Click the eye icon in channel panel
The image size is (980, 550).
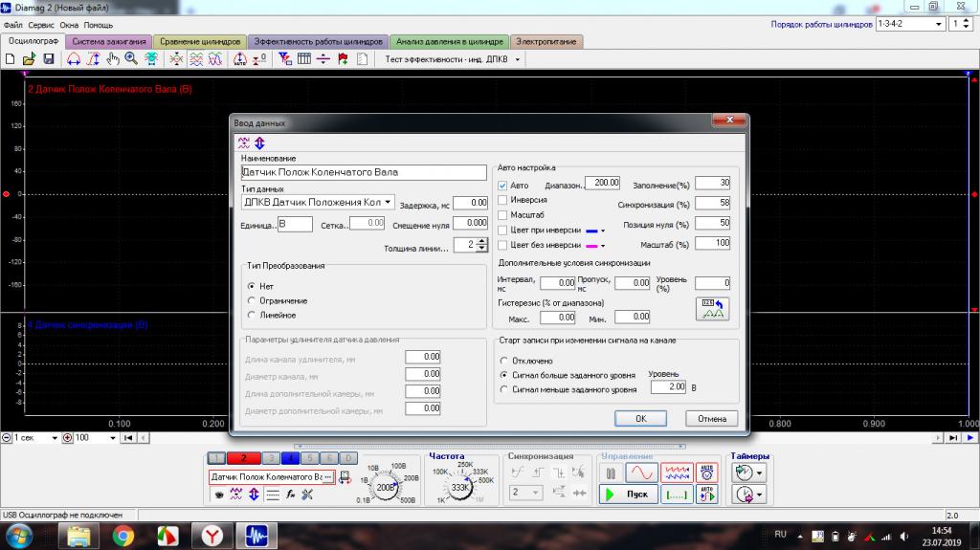[219, 495]
